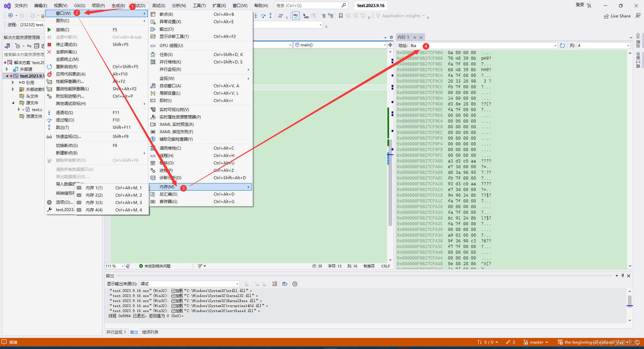Select 内存 1(1) in memory submenu

click(112, 188)
